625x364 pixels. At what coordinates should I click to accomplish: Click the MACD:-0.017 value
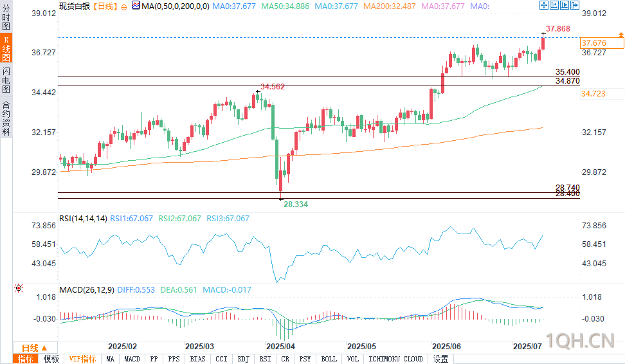[x=227, y=290]
